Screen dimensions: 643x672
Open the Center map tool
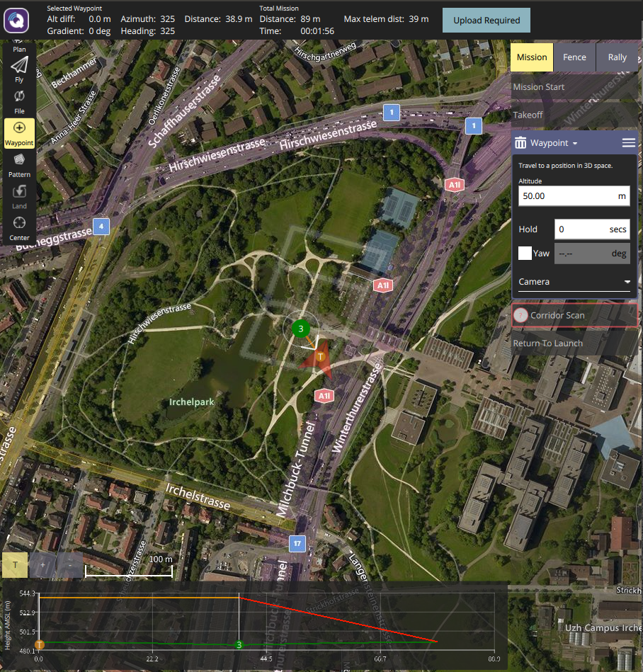coord(19,229)
